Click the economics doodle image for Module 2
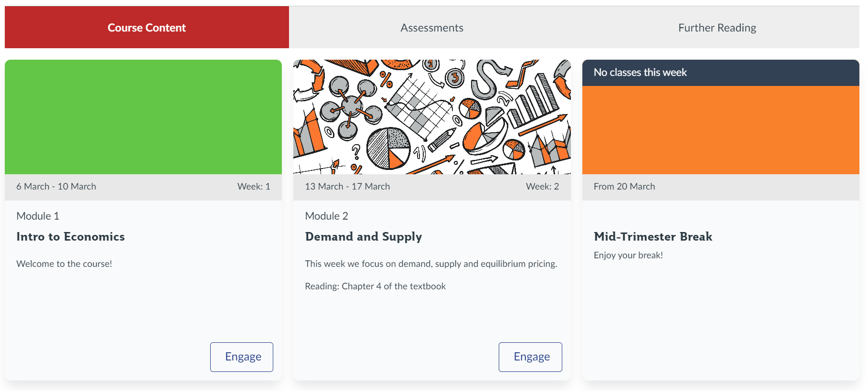Image resolution: width=868 pixels, height=391 pixels. point(432,117)
